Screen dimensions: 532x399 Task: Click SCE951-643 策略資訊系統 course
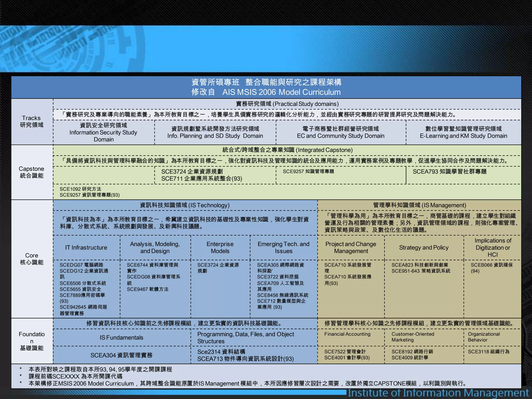(x=421, y=271)
